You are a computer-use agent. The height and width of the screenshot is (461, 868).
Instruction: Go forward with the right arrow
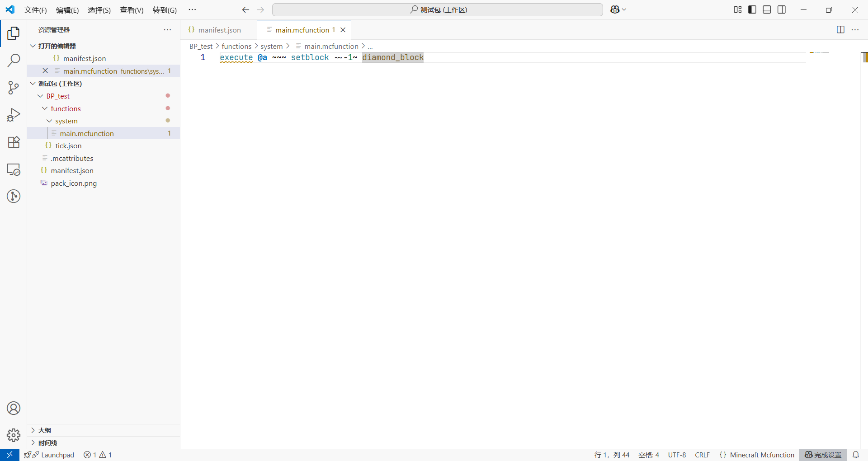pos(260,9)
